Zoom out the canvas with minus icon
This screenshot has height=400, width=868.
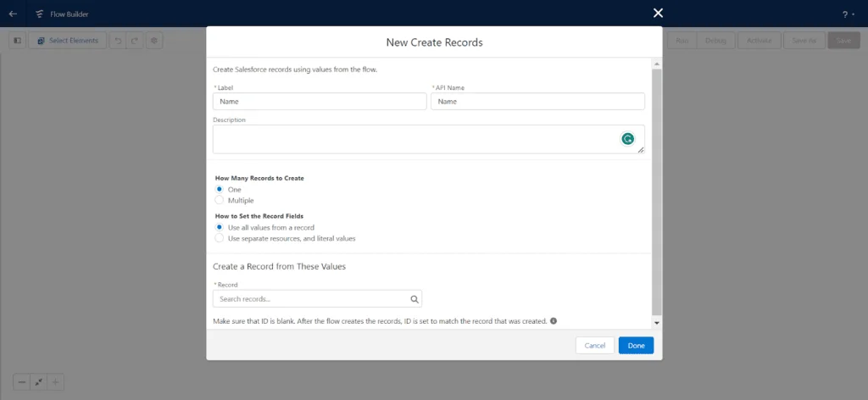(x=21, y=382)
